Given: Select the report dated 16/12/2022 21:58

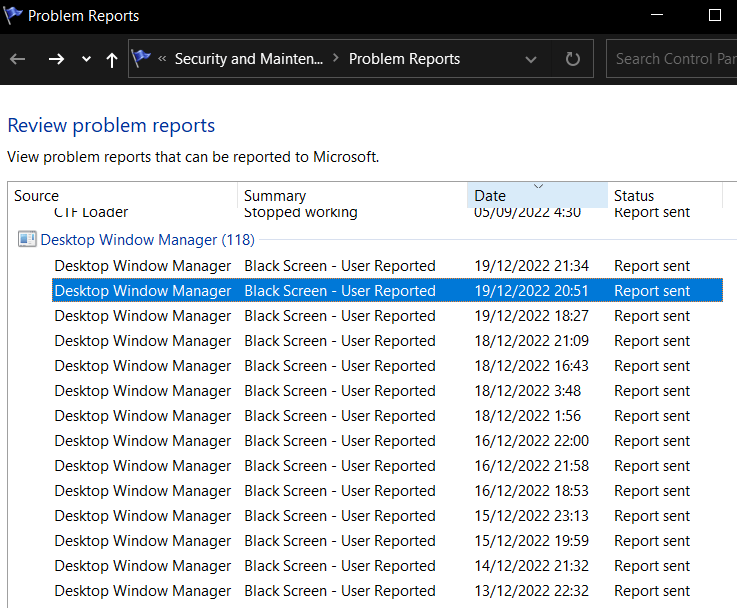Looking at the screenshot, I should click(387, 466).
